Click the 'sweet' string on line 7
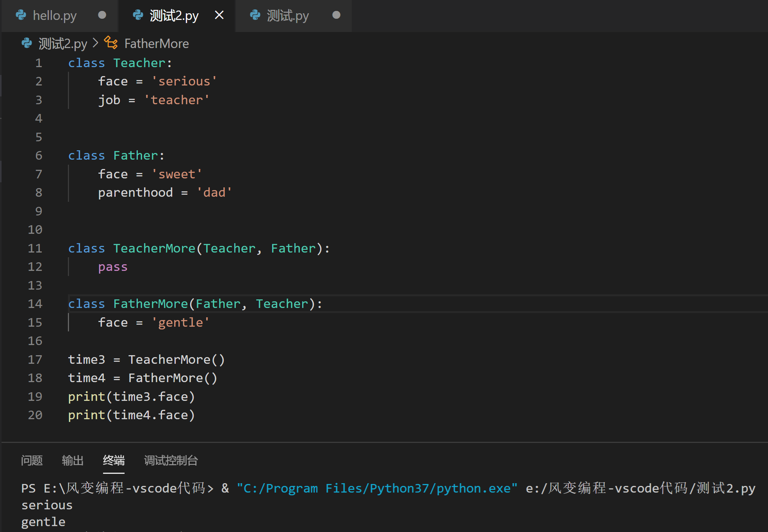 pos(176,174)
